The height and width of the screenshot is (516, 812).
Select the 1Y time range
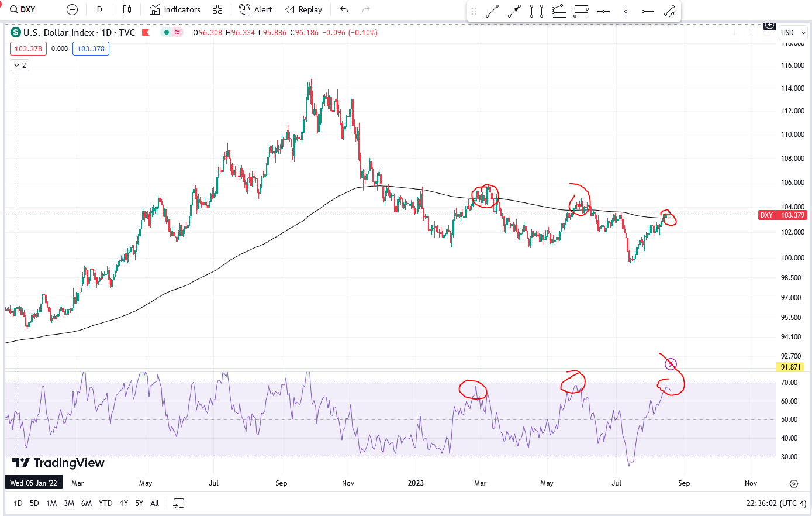pos(124,503)
